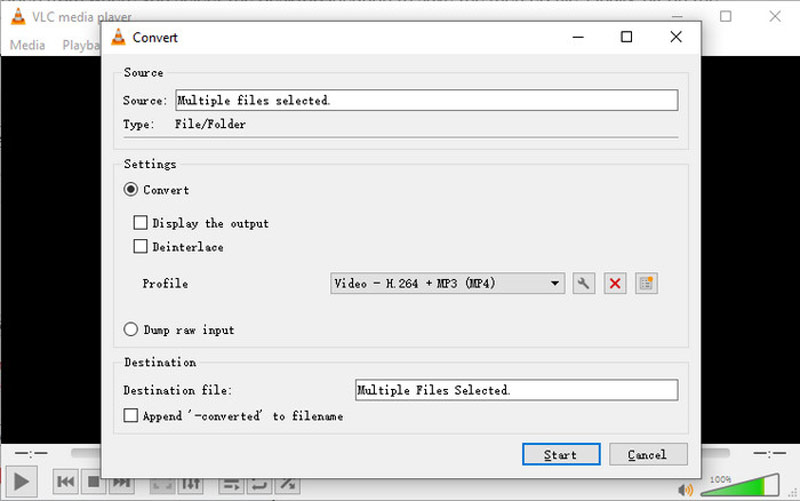
Task: Mute audio via speaker icon
Action: (686, 490)
